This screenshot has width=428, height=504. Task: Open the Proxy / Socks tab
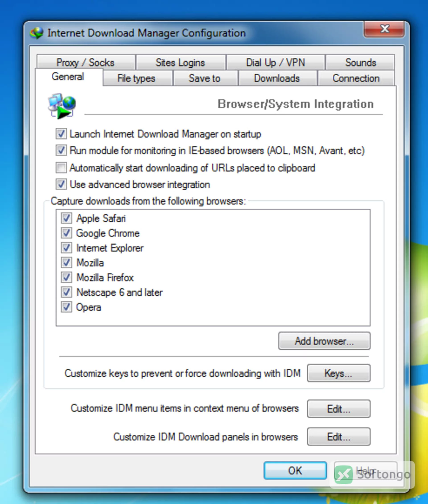click(86, 62)
